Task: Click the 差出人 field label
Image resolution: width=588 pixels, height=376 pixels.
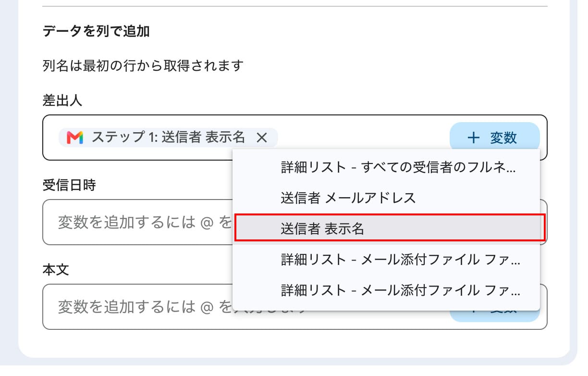Action: pos(62,100)
